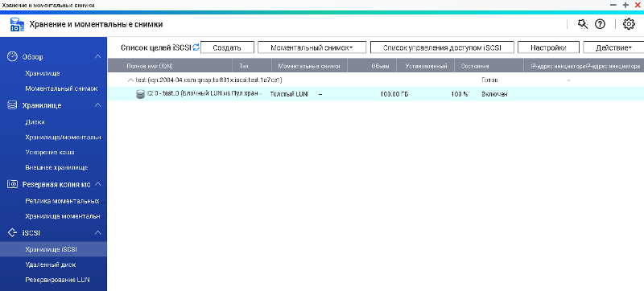Screen dimensions: 644x291
Task: Click the Включен status cell
Action: click(x=494, y=94)
